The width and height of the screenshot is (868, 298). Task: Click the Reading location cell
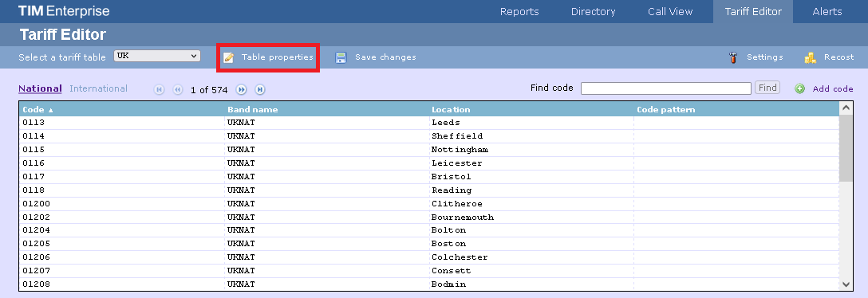click(531, 190)
